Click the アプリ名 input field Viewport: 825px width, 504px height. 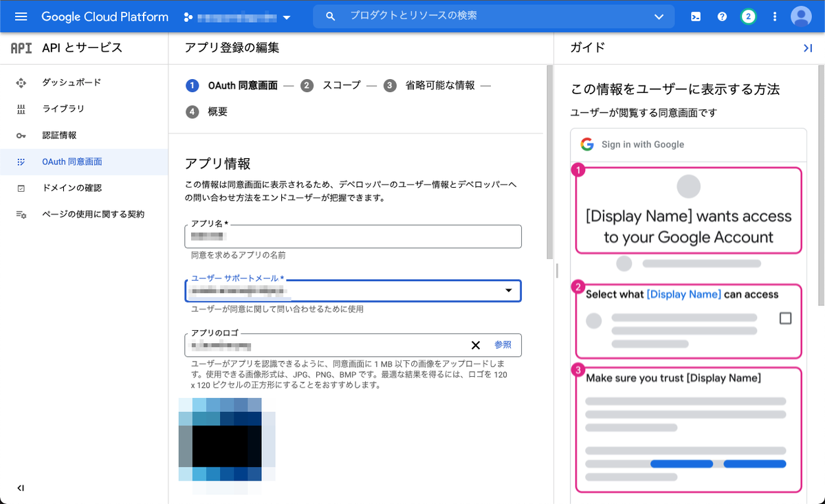[x=353, y=236]
